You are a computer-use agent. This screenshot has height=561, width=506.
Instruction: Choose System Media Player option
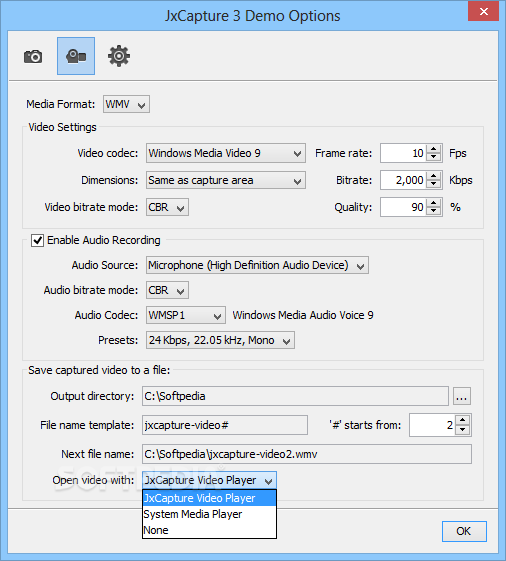(x=209, y=514)
